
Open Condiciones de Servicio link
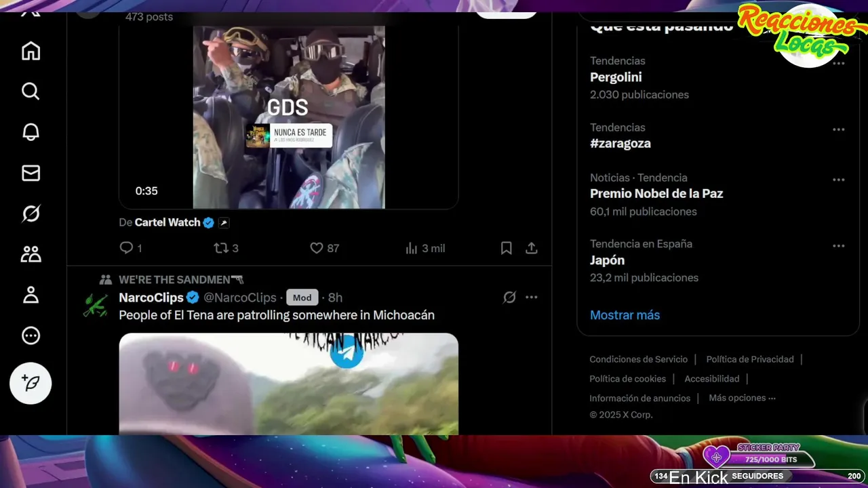[638, 359]
